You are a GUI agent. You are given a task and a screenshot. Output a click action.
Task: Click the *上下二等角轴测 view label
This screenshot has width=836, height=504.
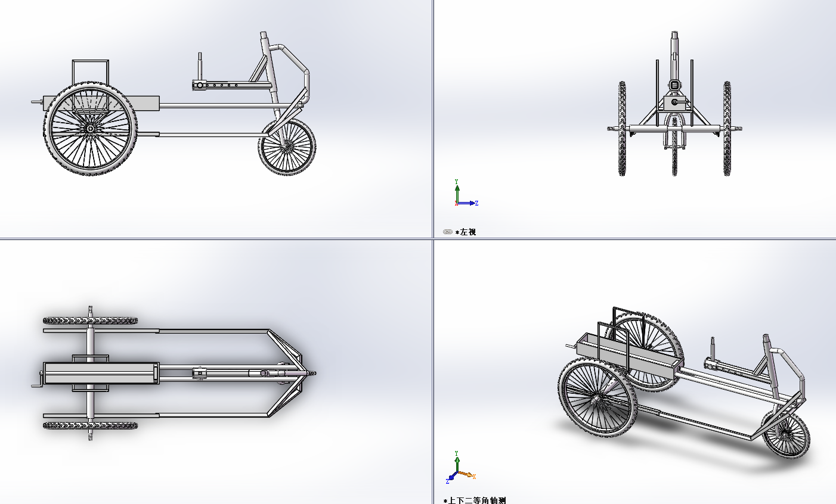[x=475, y=500]
